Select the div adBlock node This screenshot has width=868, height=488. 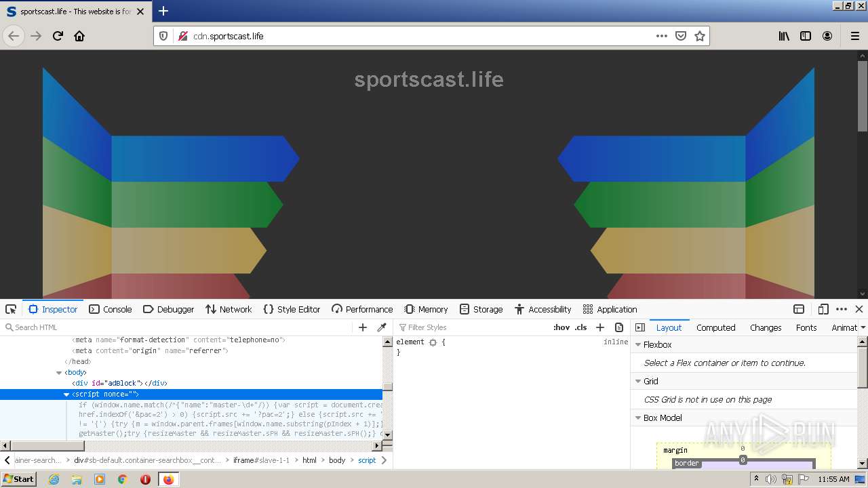point(119,383)
